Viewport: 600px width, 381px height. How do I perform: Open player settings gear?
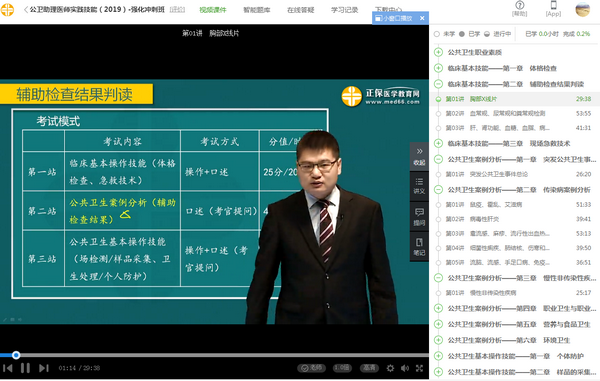point(390,368)
